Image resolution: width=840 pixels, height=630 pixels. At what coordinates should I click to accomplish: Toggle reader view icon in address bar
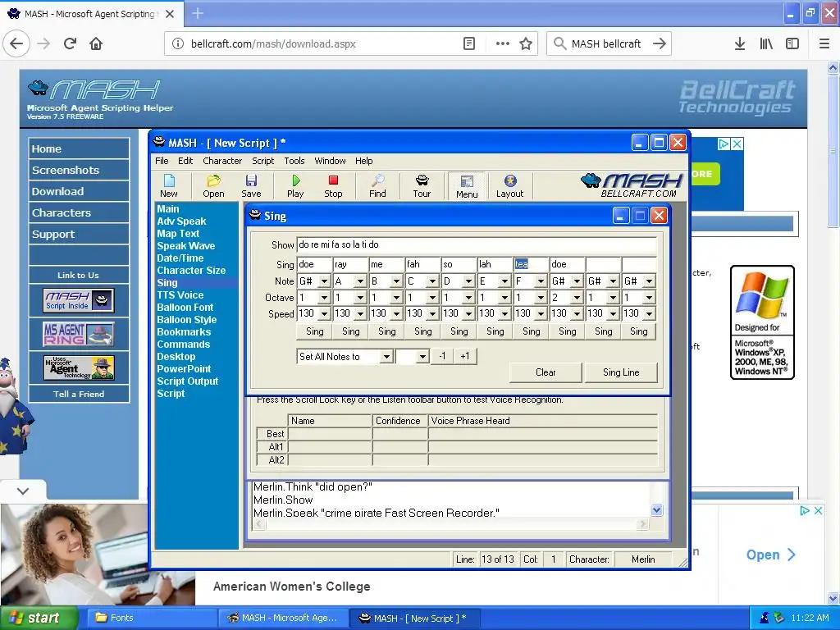click(468, 43)
